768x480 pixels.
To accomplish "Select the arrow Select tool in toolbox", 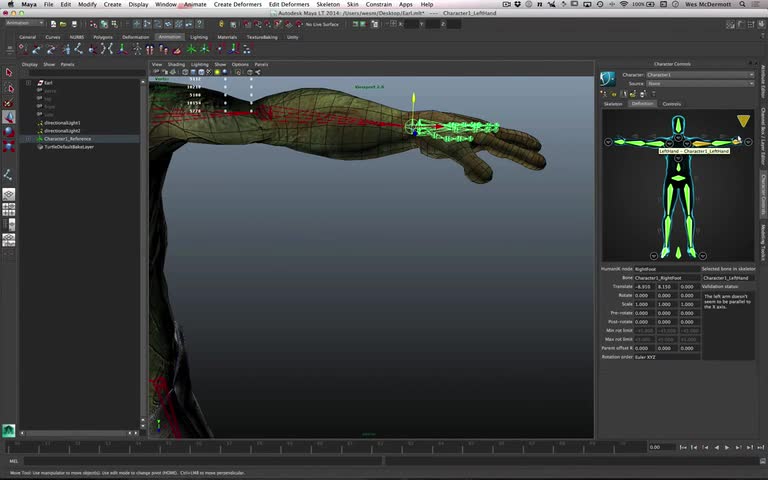I will tap(9, 72).
